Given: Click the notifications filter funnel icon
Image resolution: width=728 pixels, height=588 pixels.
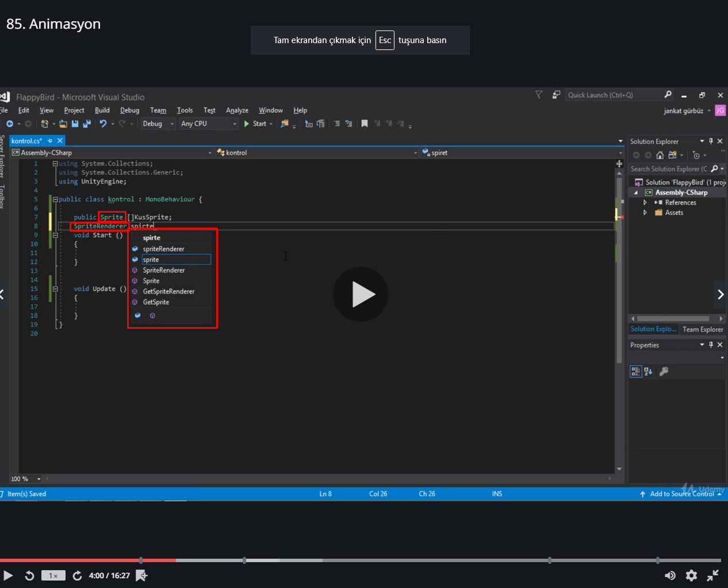Looking at the screenshot, I should point(539,95).
